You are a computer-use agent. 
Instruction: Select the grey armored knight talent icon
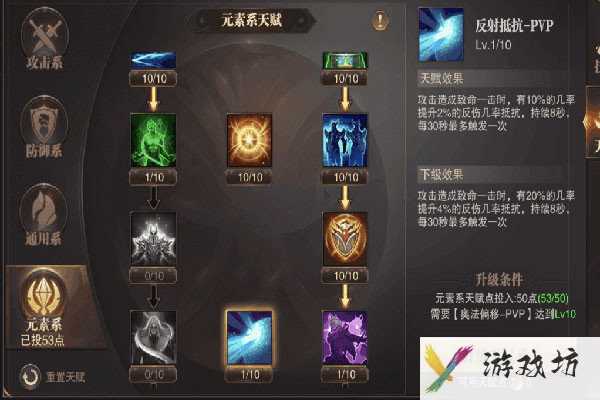pyautogui.click(x=153, y=238)
